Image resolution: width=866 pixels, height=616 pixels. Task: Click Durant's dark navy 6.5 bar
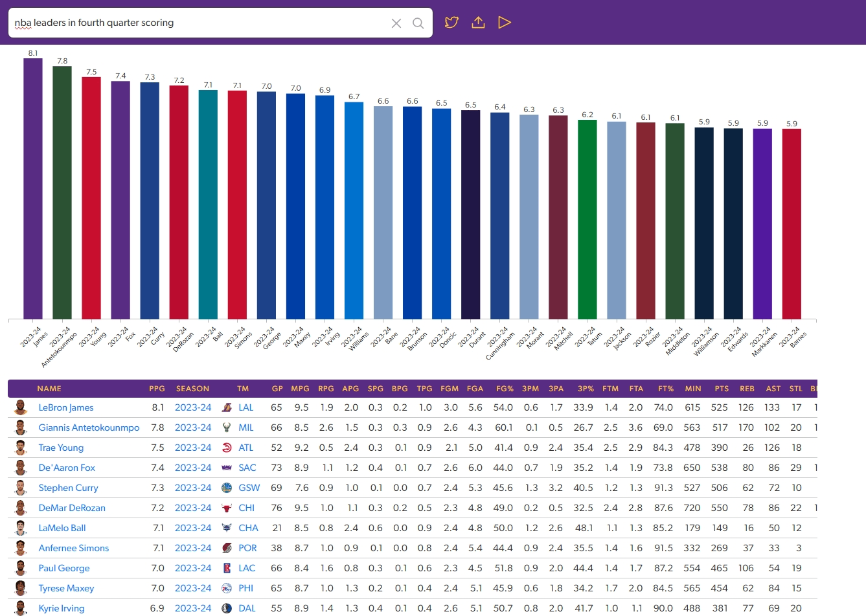471,215
